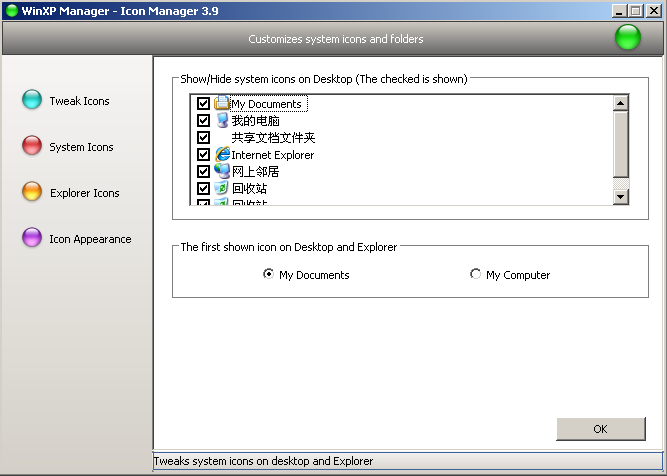Click the My Documents folder icon
667x476 pixels.
(x=222, y=103)
